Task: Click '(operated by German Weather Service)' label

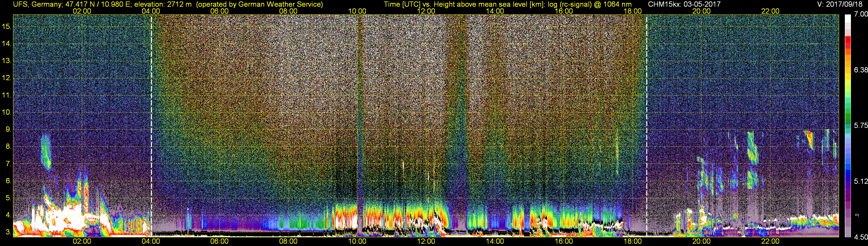Action: coord(260,4)
